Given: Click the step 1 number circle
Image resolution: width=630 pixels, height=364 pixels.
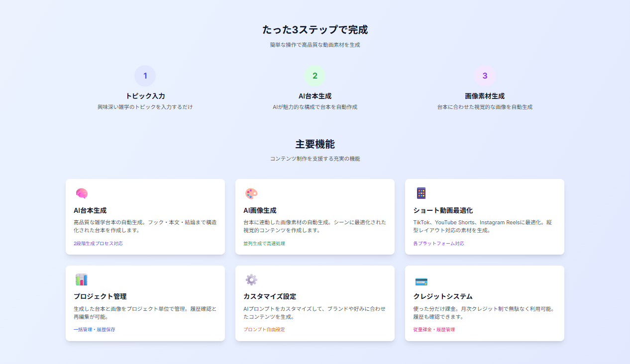Looking at the screenshot, I should [145, 76].
